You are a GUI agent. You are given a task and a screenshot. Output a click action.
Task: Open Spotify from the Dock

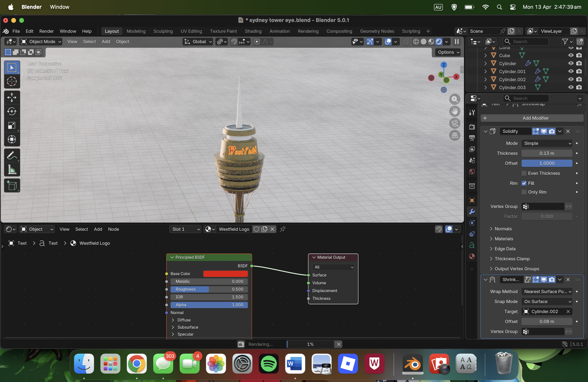coord(269,364)
